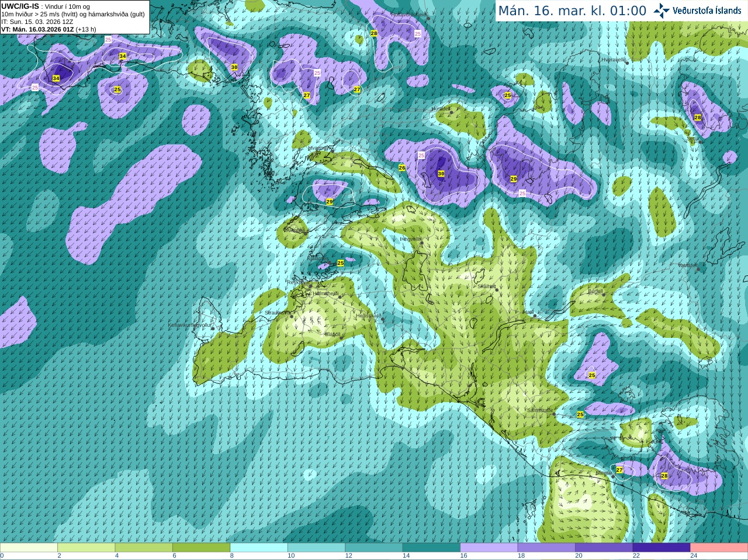
Task: Select the 4–6 m/s green legend swatch
Action: [144, 548]
